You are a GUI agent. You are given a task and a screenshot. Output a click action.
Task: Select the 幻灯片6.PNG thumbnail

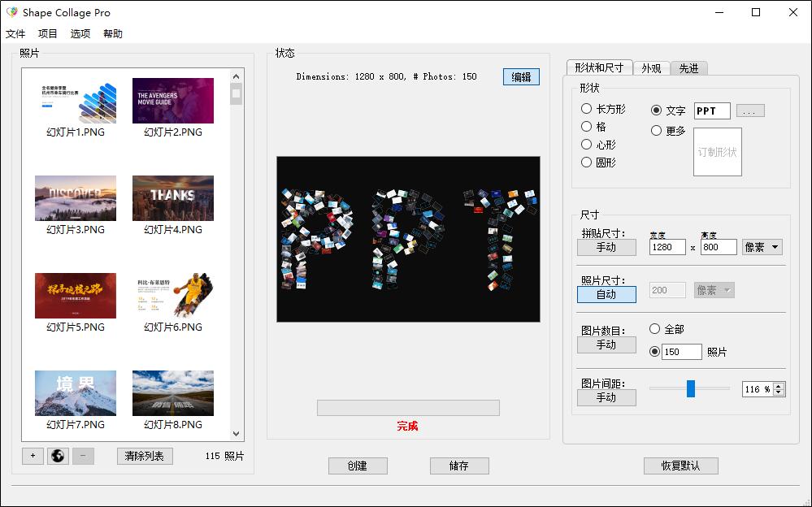click(x=172, y=295)
